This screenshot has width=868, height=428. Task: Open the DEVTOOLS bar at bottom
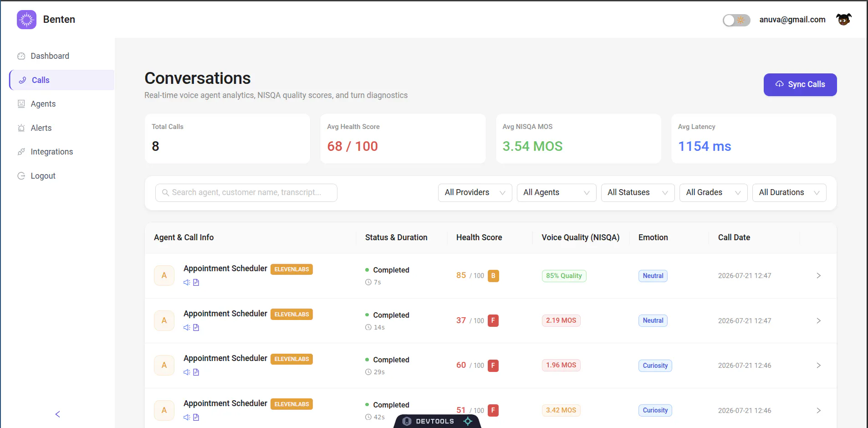point(437,421)
